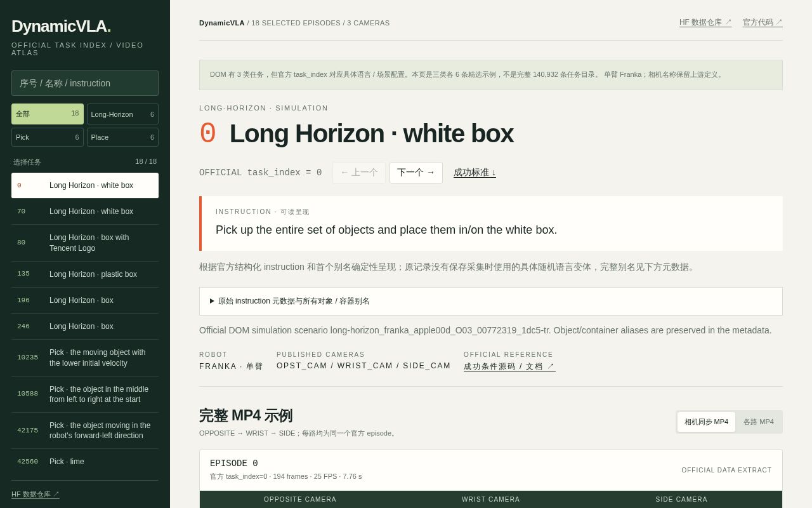
Task: Select task 0 Long Horizon · white box
Action: [x=85, y=185]
